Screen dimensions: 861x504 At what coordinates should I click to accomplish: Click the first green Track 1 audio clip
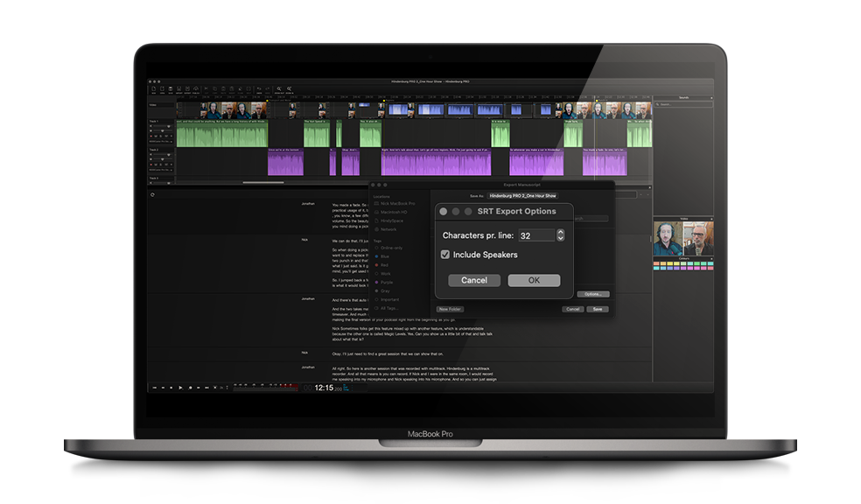click(x=222, y=135)
